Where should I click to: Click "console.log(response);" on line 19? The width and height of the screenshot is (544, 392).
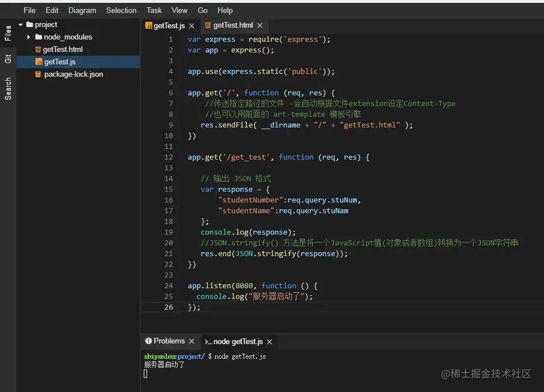248,232
